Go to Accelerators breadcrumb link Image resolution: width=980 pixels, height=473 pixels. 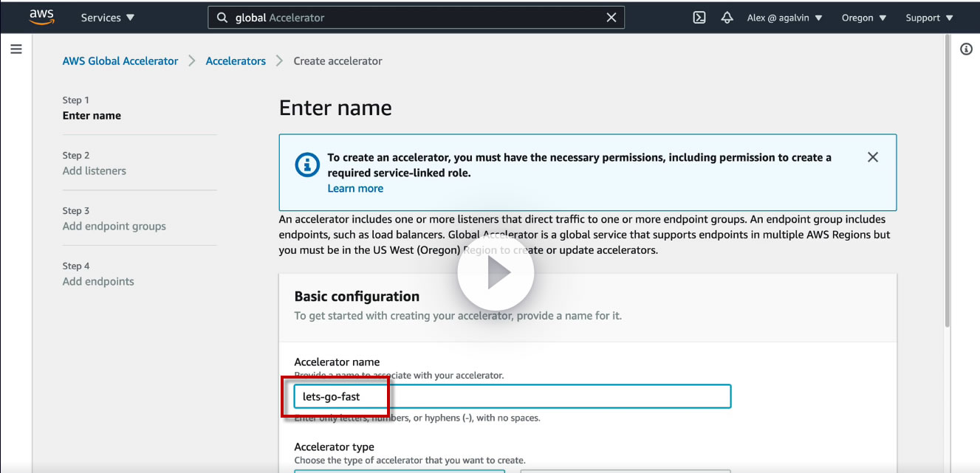click(236, 61)
